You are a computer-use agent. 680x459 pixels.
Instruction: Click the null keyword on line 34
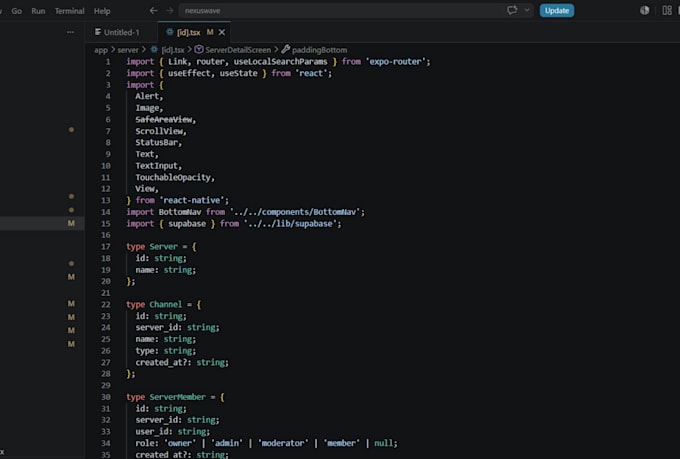pyautogui.click(x=383, y=443)
